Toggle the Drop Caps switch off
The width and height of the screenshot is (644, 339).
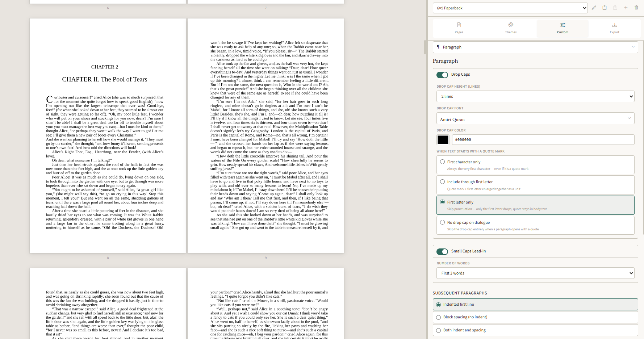pyautogui.click(x=442, y=75)
